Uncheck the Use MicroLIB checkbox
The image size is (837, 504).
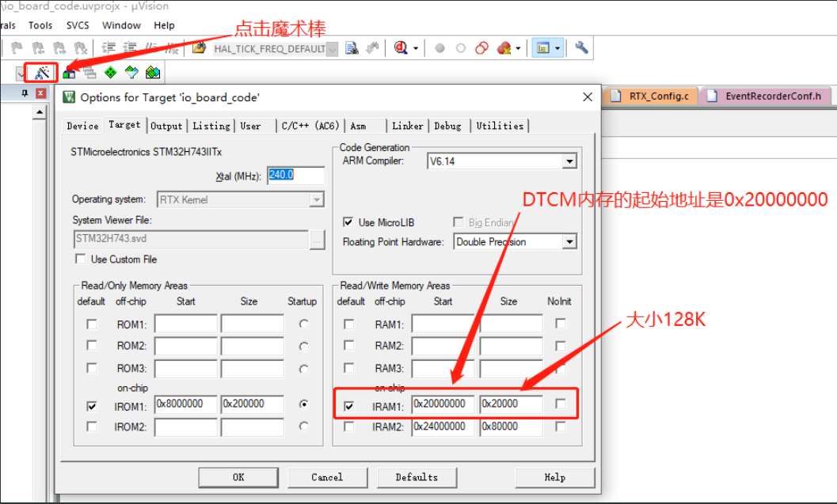[348, 222]
